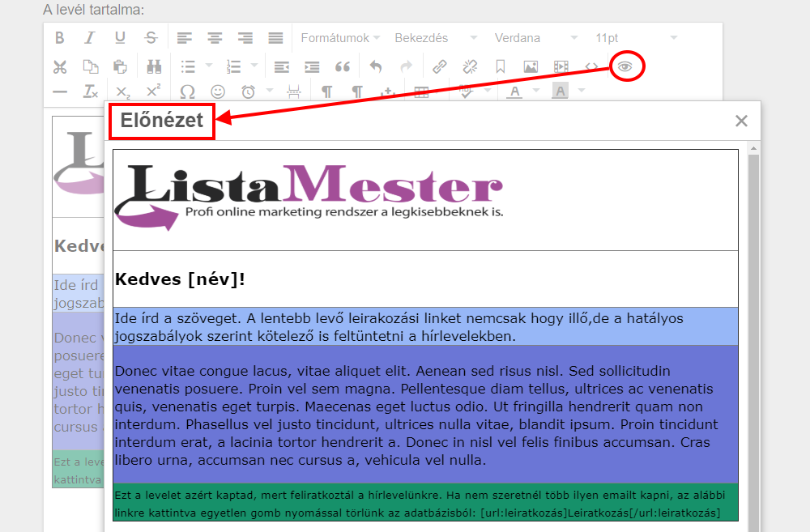
Task: Click the insert image icon
Action: click(x=531, y=66)
